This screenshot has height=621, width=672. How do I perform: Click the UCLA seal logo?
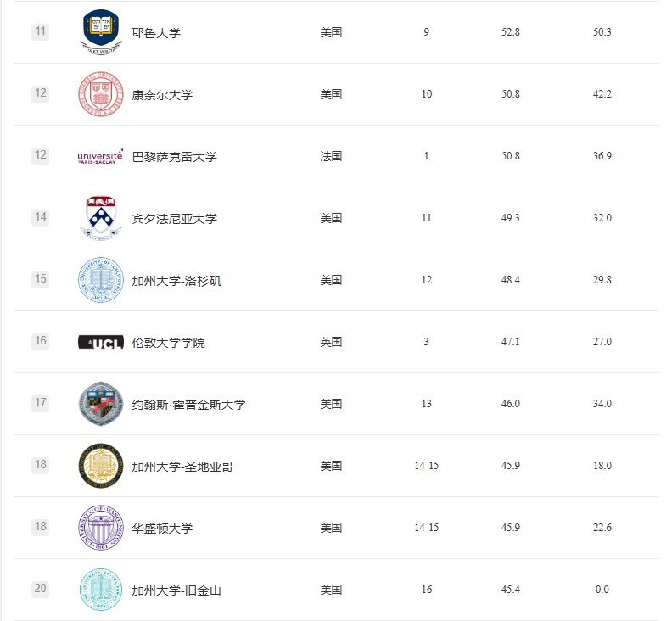[100, 280]
